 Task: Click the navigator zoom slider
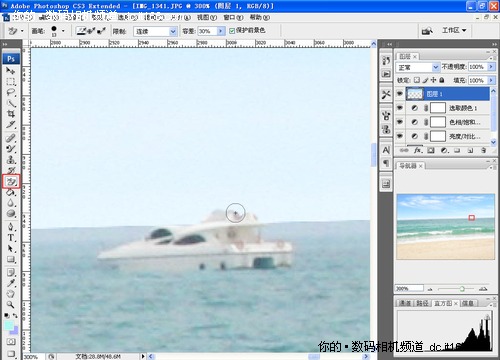[x=462, y=289]
